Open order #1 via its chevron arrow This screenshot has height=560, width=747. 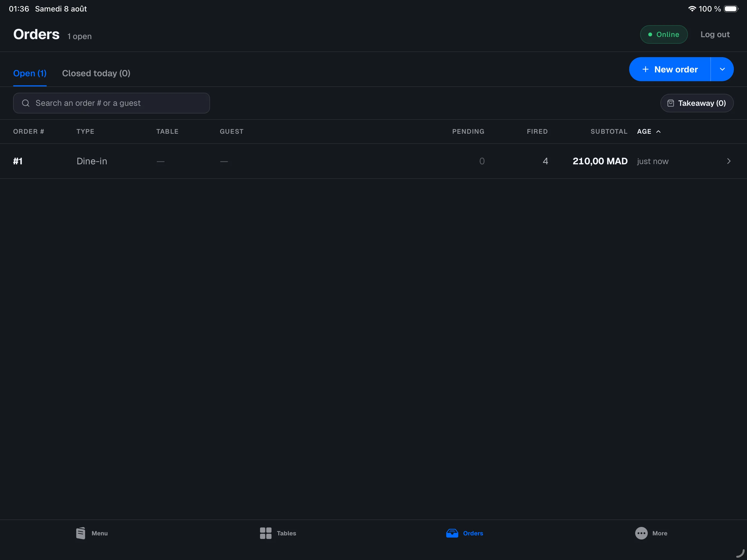[728, 161]
